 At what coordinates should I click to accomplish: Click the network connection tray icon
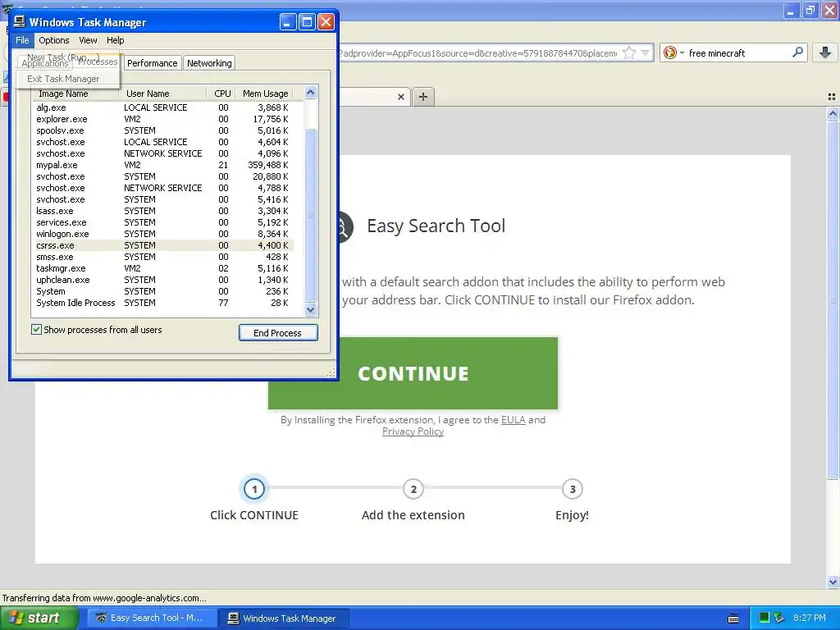pos(778,618)
